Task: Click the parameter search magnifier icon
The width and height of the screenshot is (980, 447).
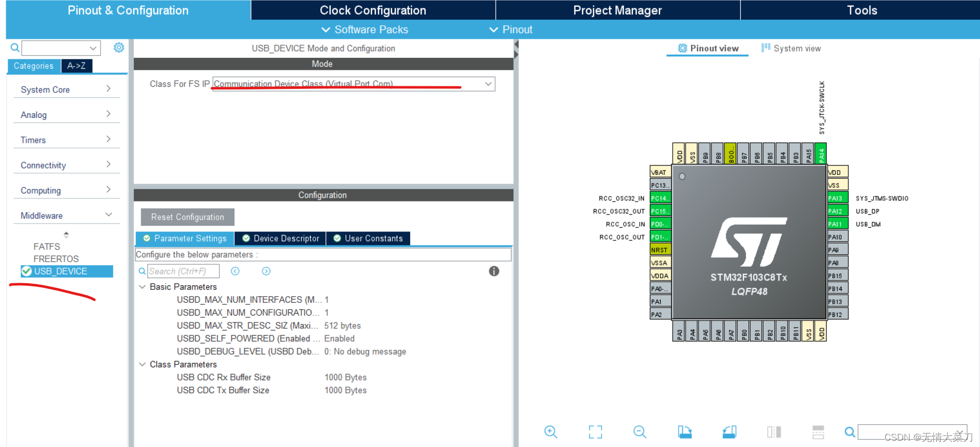Action: point(142,271)
